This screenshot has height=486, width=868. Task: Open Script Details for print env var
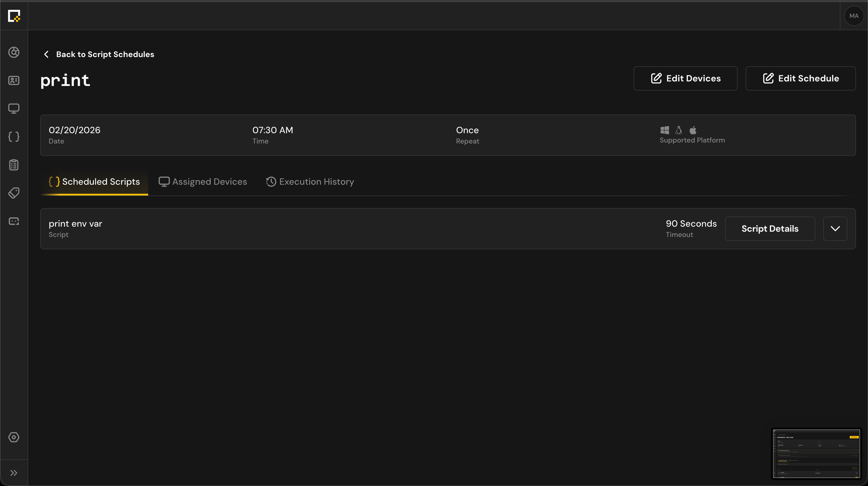click(x=770, y=228)
